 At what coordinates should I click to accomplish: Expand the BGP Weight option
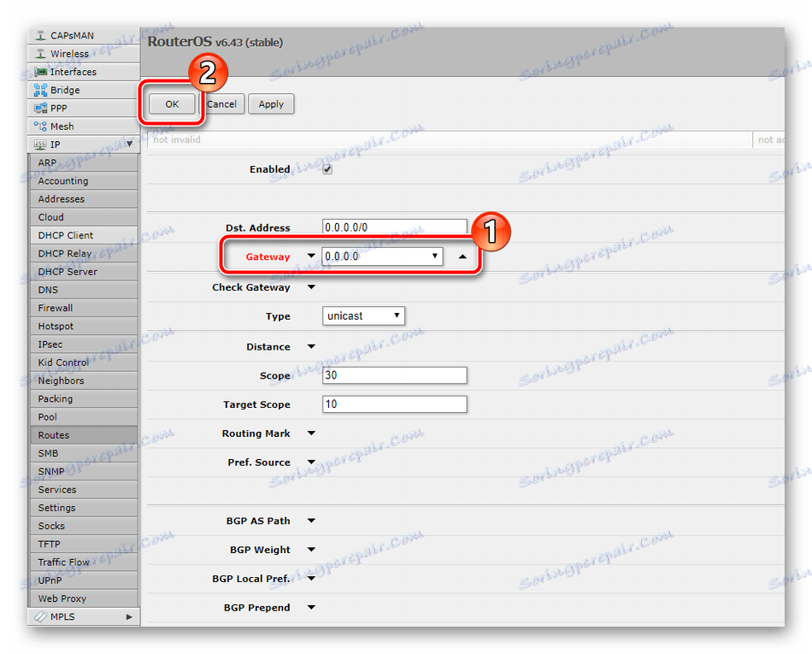(x=311, y=550)
